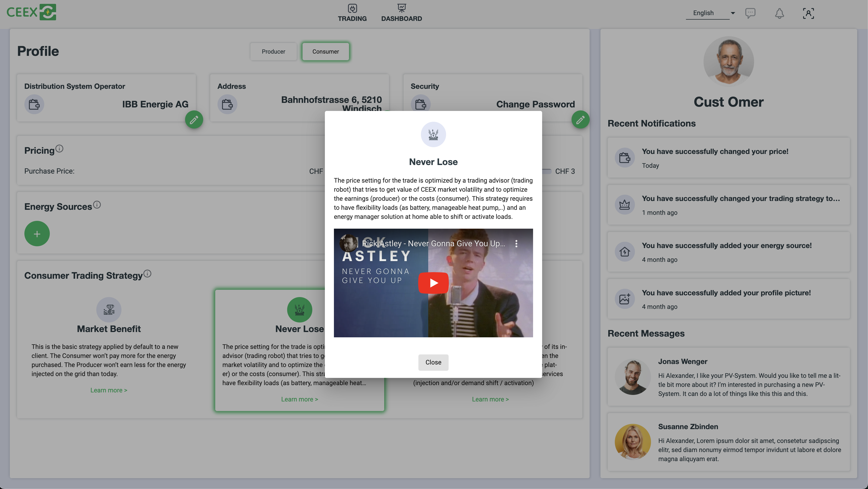Viewport: 868px width, 489px height.
Task: Click Jonas Wenger's avatar
Action: pyautogui.click(x=632, y=377)
